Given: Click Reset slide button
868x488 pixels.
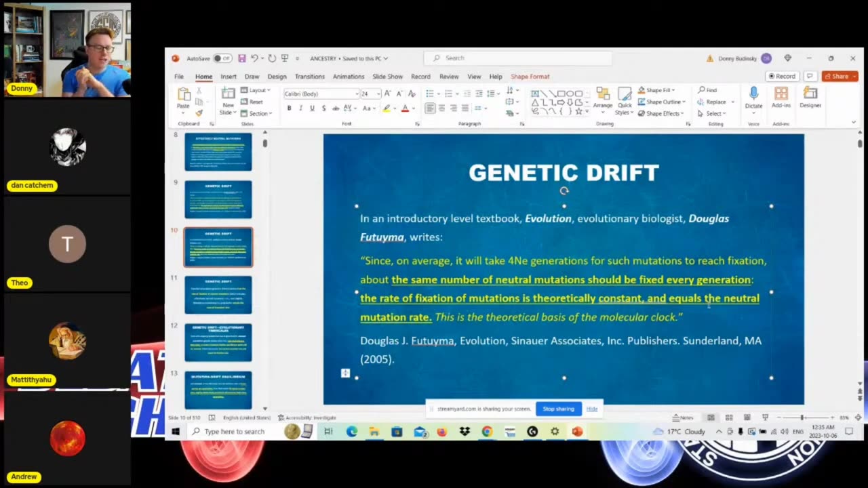Looking at the screenshot, I should (x=252, y=102).
